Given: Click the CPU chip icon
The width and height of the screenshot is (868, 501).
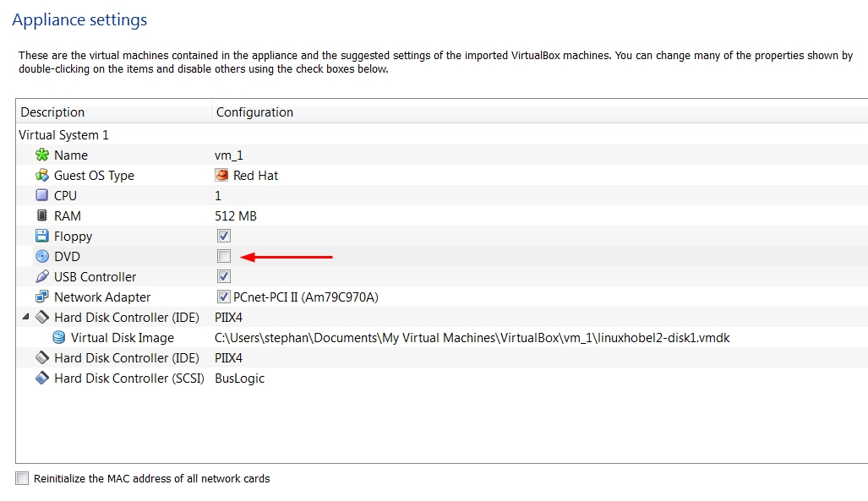Looking at the screenshot, I should click(42, 195).
